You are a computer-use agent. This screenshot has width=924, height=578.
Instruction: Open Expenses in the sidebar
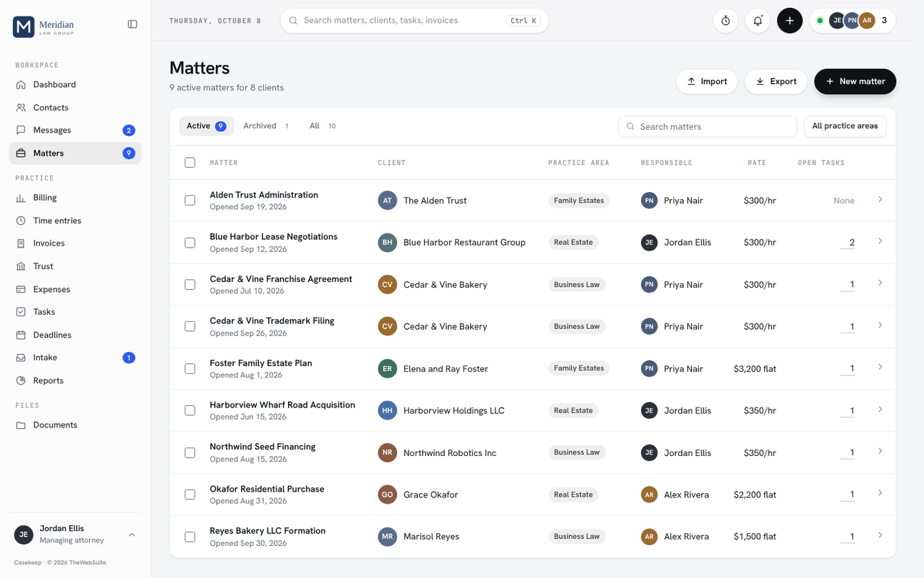click(76, 289)
